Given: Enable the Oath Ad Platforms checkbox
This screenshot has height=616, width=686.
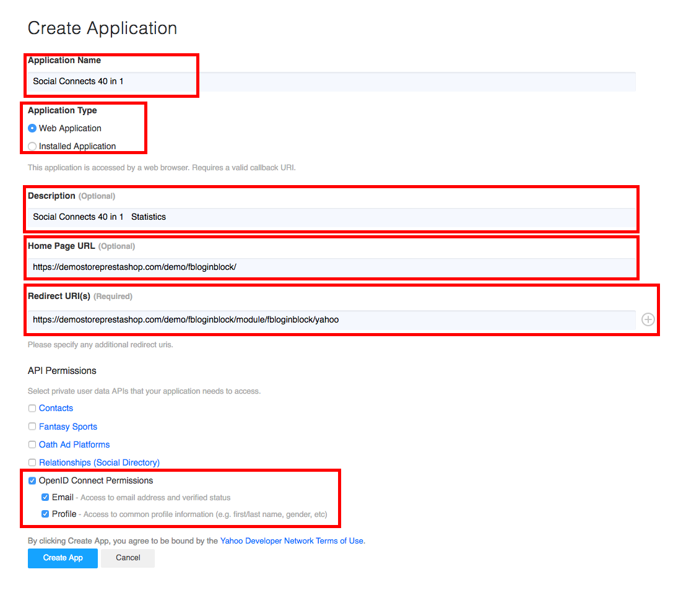Looking at the screenshot, I should pos(32,445).
